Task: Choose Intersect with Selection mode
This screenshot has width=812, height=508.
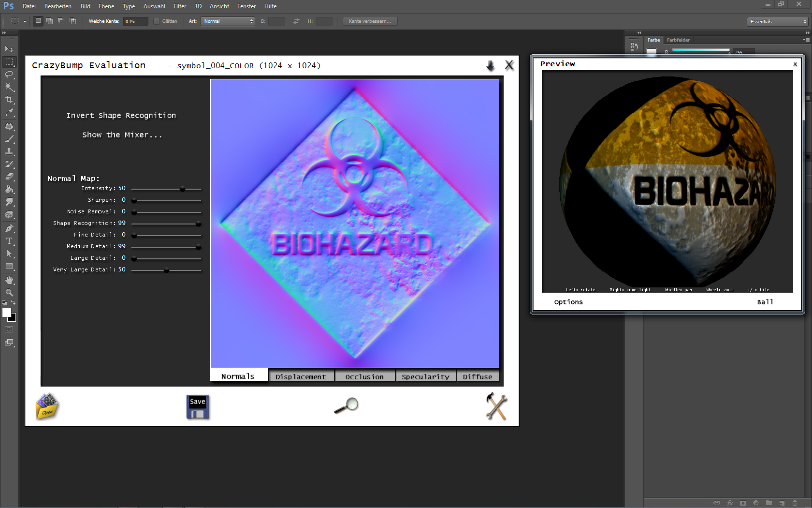Action: [72, 21]
